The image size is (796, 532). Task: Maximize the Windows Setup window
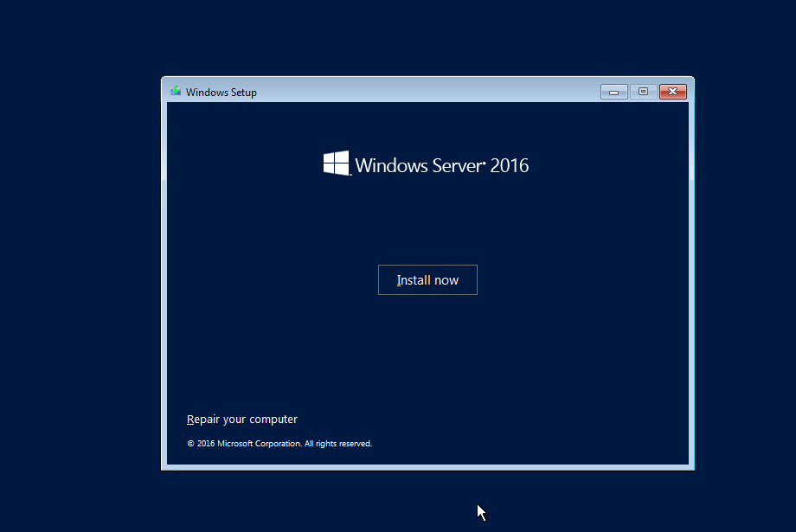pos(643,92)
